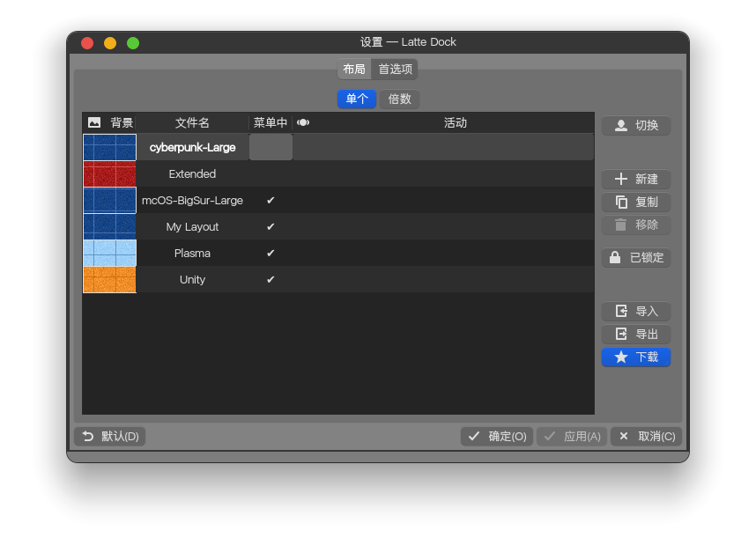The height and width of the screenshot is (538, 756).
Task: Maximize window with green button
Action: [x=133, y=43]
